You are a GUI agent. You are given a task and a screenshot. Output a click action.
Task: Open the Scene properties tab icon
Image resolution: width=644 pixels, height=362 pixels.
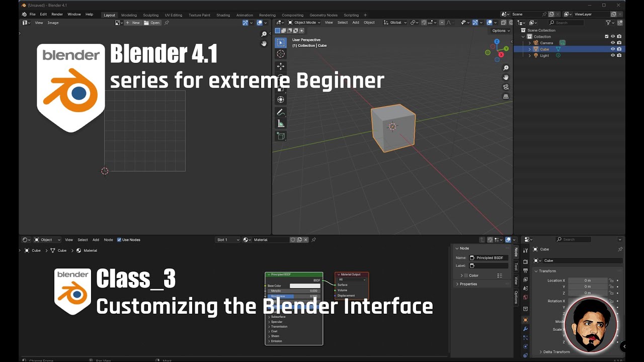[x=525, y=289]
